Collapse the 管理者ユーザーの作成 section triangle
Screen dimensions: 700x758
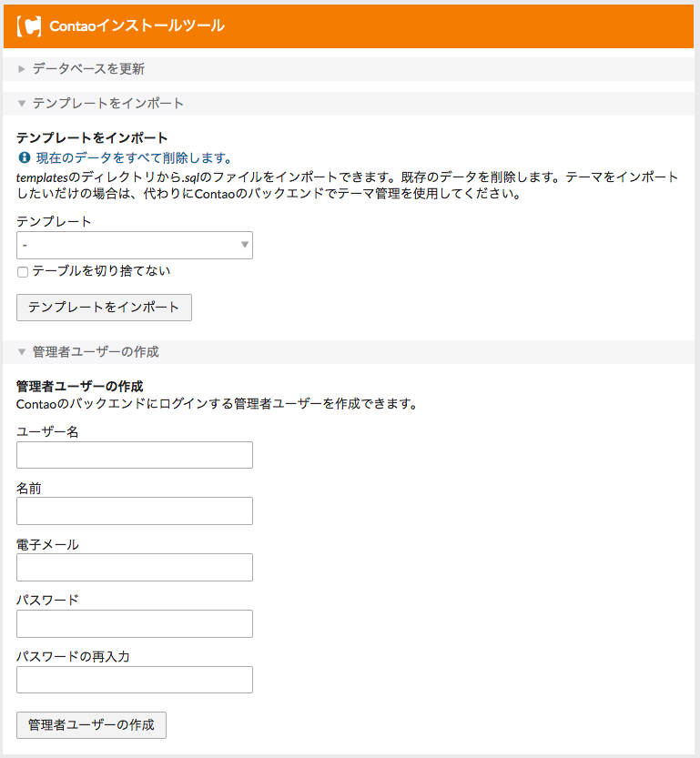coord(21,352)
